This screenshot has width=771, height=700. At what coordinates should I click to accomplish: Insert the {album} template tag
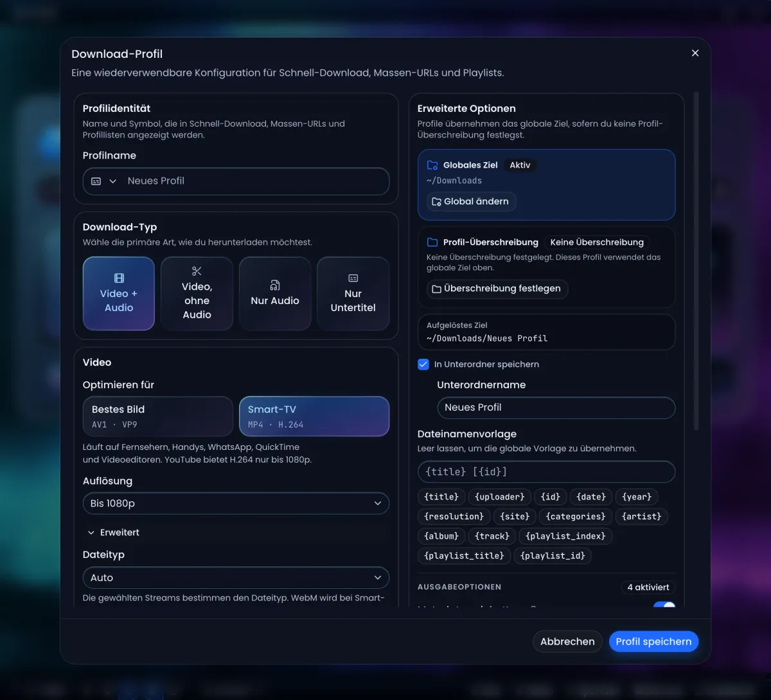(441, 536)
